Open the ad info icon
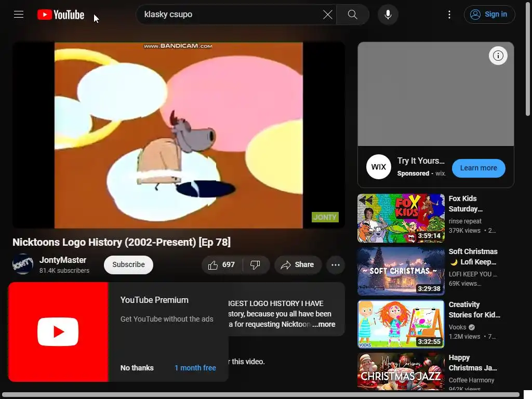 click(x=498, y=56)
